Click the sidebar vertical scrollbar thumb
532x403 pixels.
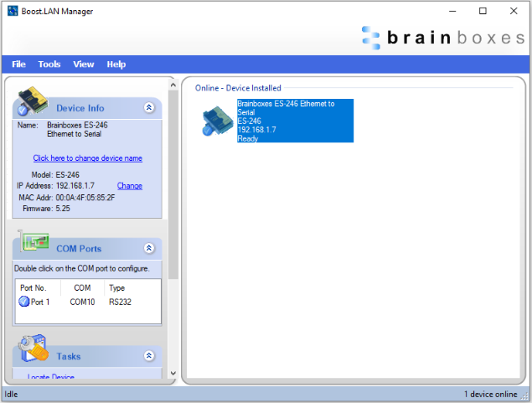[173, 184]
